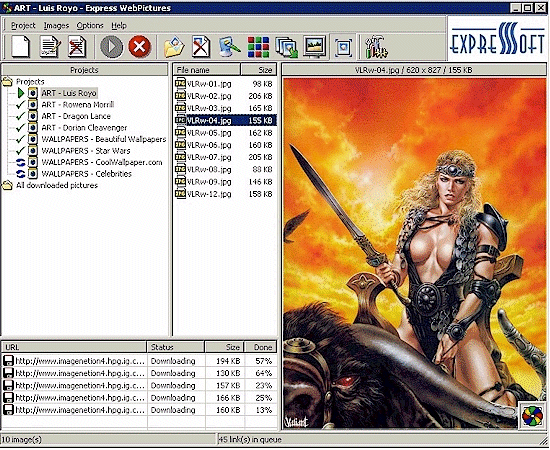Image resolution: width=550 pixels, height=450 pixels.
Task: Open the Options menu
Action: pos(90,26)
